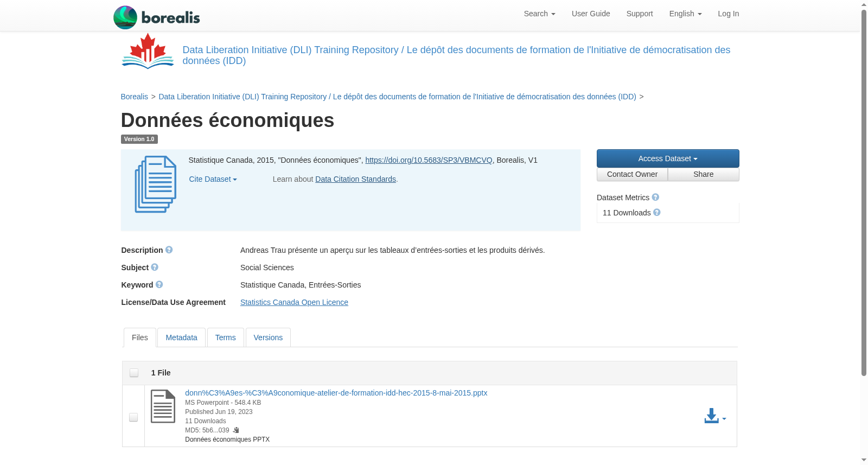Open the Cite Dataset dropdown

(x=213, y=179)
